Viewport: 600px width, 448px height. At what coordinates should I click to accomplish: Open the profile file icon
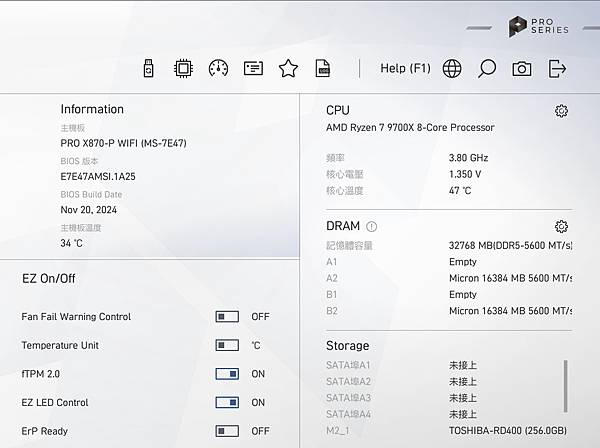(x=323, y=68)
